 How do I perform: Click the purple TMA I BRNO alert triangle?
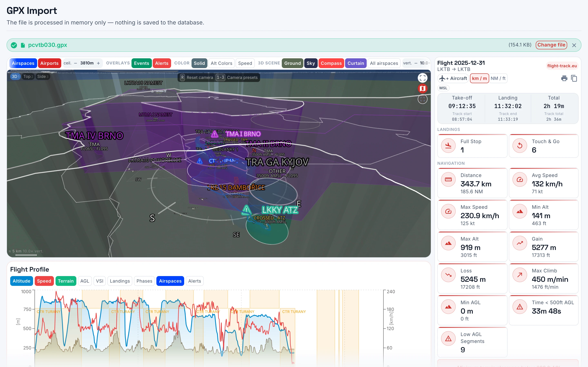(x=214, y=134)
